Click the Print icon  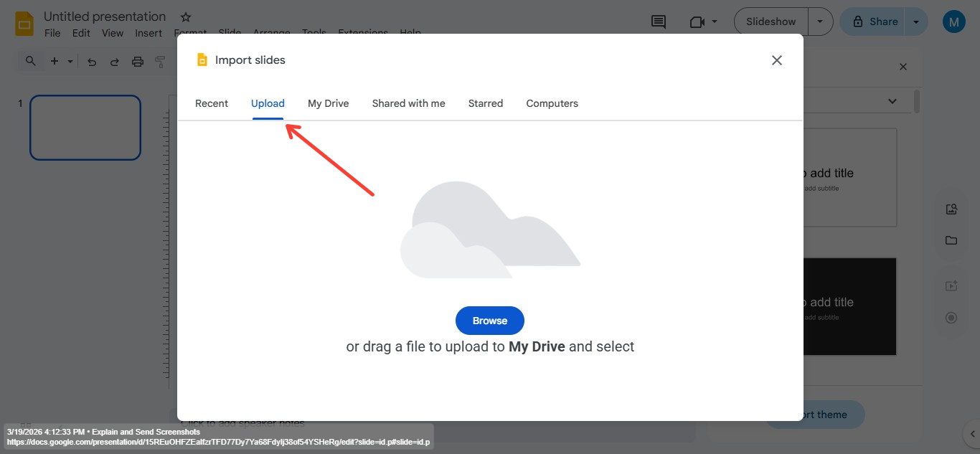(138, 62)
